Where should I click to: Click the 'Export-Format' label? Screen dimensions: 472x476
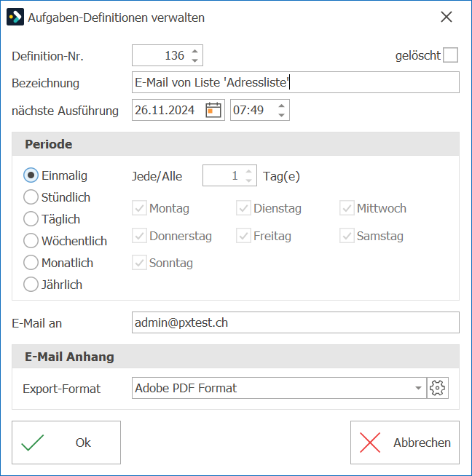[62, 389]
